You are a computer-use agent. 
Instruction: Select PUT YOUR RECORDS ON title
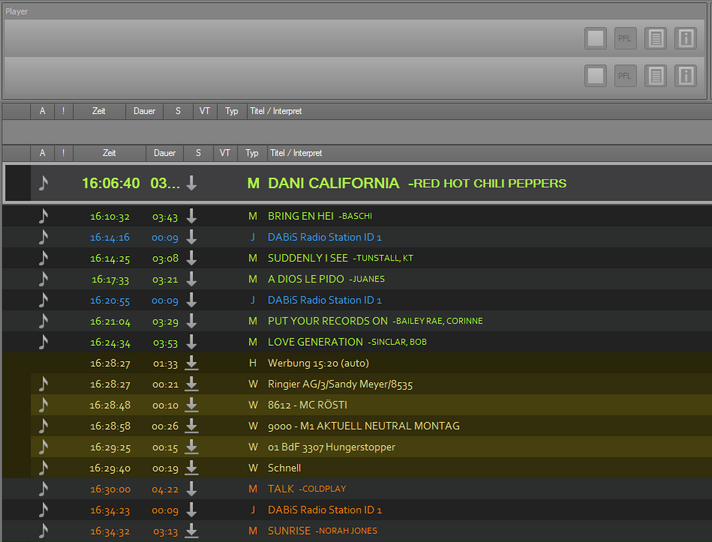tap(327, 321)
